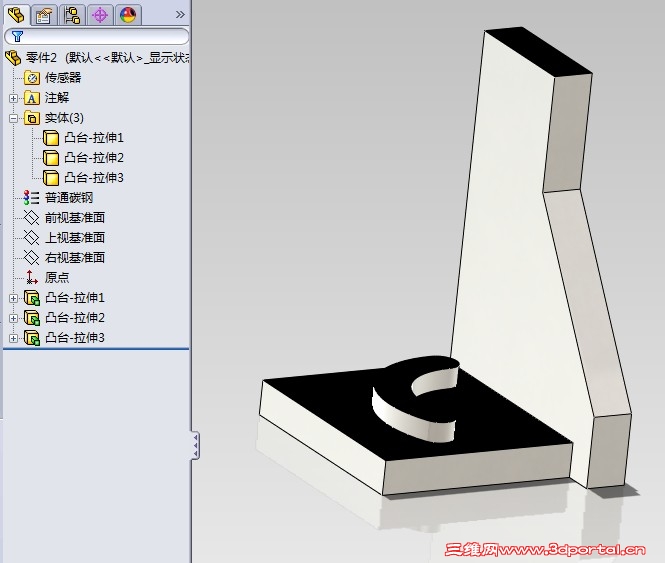Open the FeatureManager design tree tab
This screenshot has height=563, width=665.
click(x=17, y=15)
